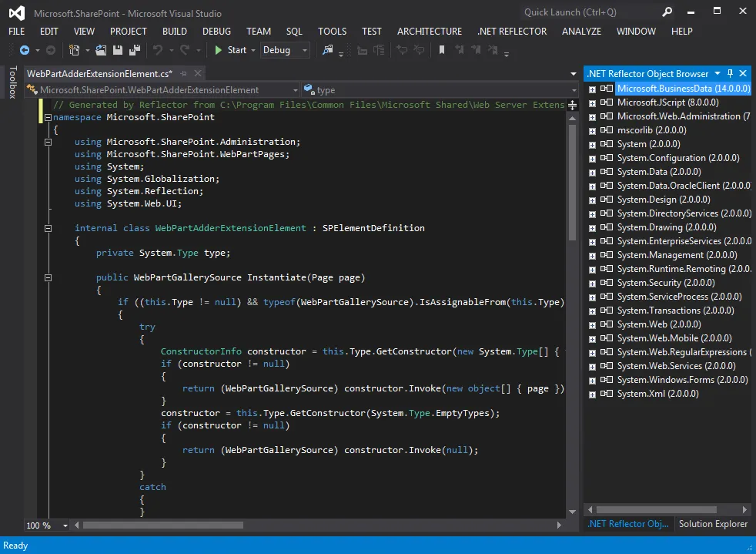Viewport: 756px width, 554px height.
Task: Open the vertical Toolbox side panel
Action: pyautogui.click(x=12, y=82)
